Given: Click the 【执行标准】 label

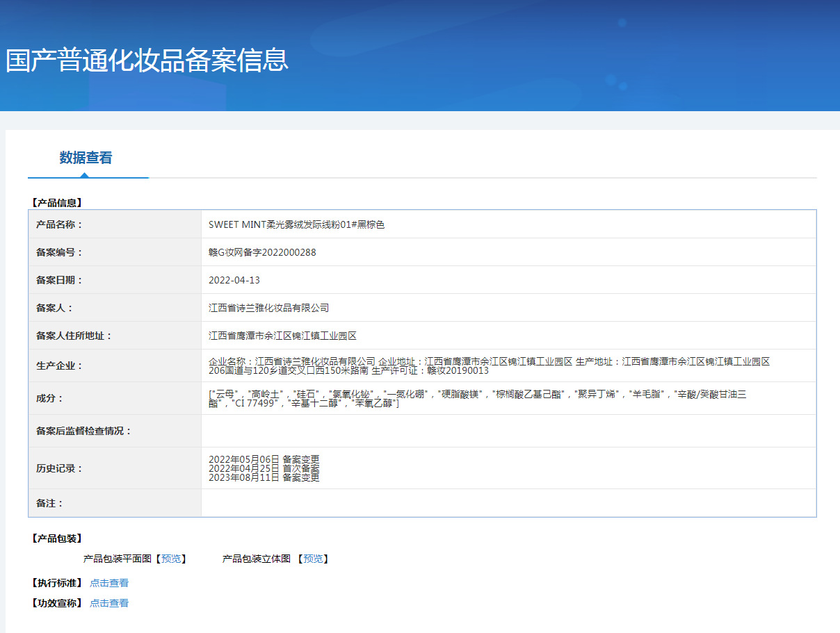Looking at the screenshot, I should (x=58, y=583).
